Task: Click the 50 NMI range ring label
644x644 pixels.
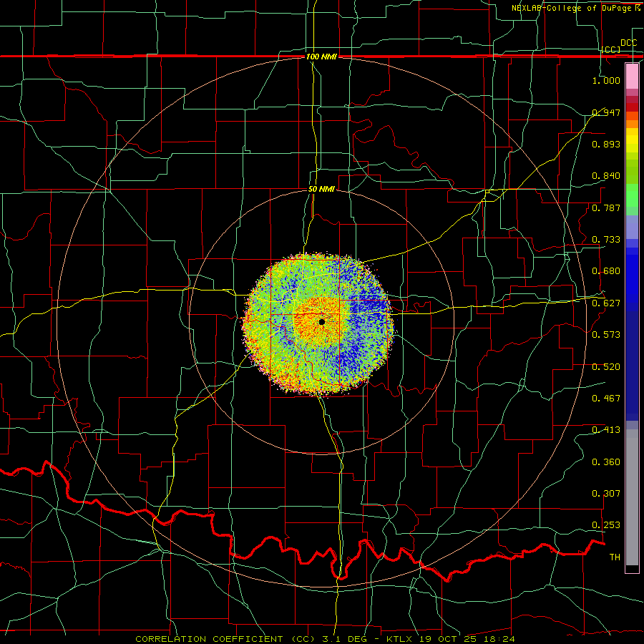Action: click(x=321, y=190)
